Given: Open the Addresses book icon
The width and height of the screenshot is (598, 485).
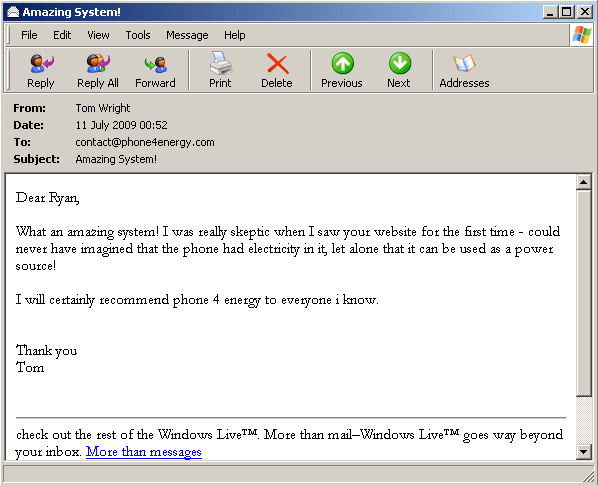Looking at the screenshot, I should coord(464,63).
